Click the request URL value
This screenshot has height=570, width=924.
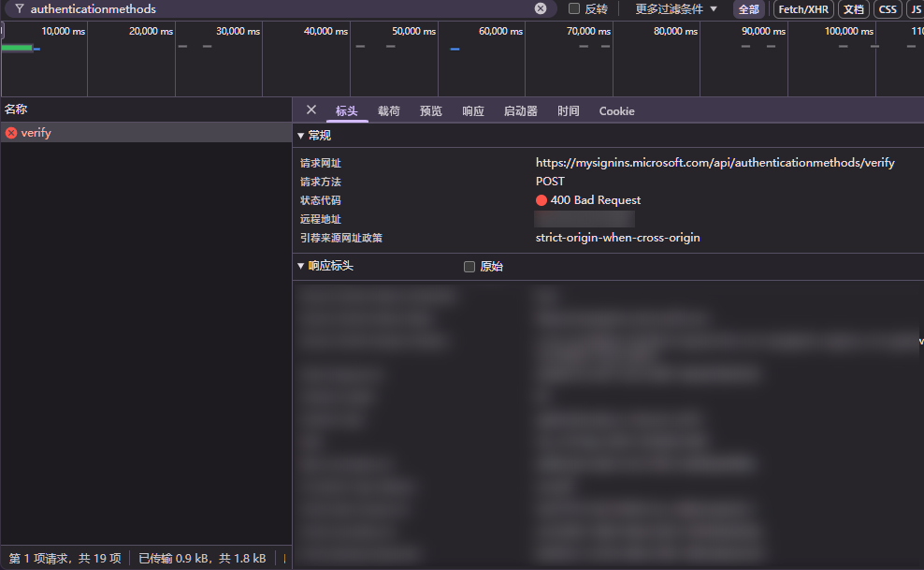[715, 163]
